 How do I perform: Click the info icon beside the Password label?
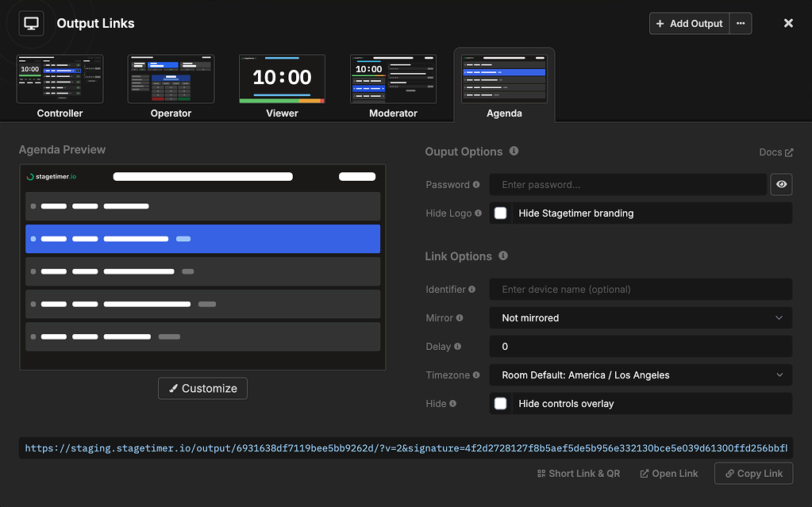point(476,184)
